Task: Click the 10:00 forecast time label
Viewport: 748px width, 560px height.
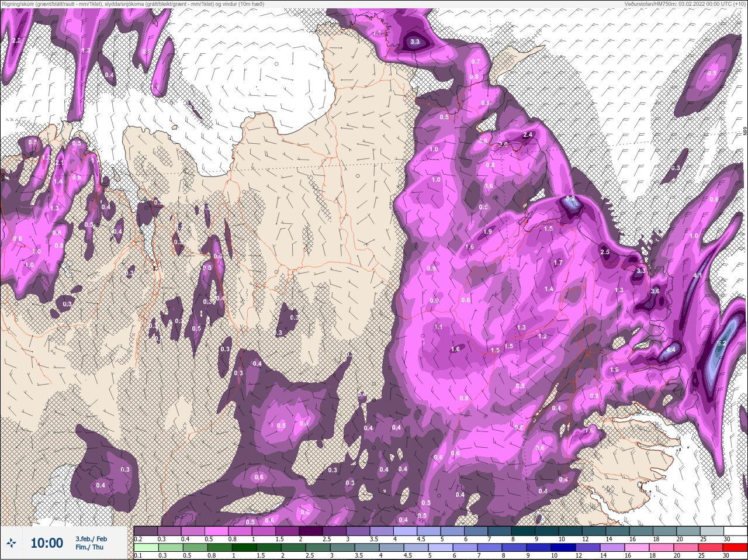Action: (47, 543)
